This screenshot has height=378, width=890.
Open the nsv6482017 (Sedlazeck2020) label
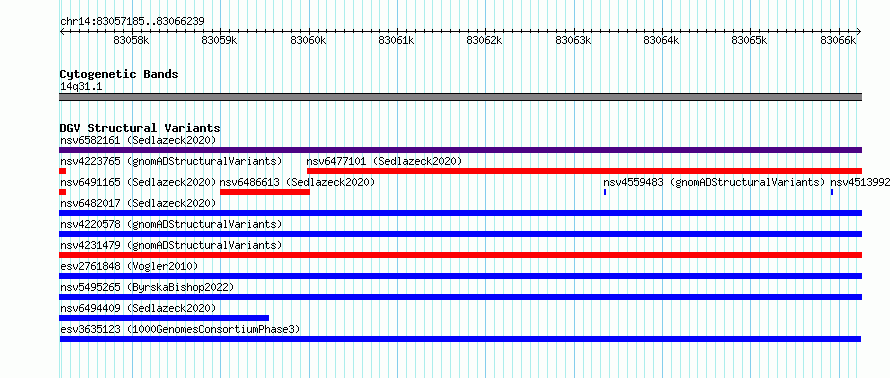(138, 203)
